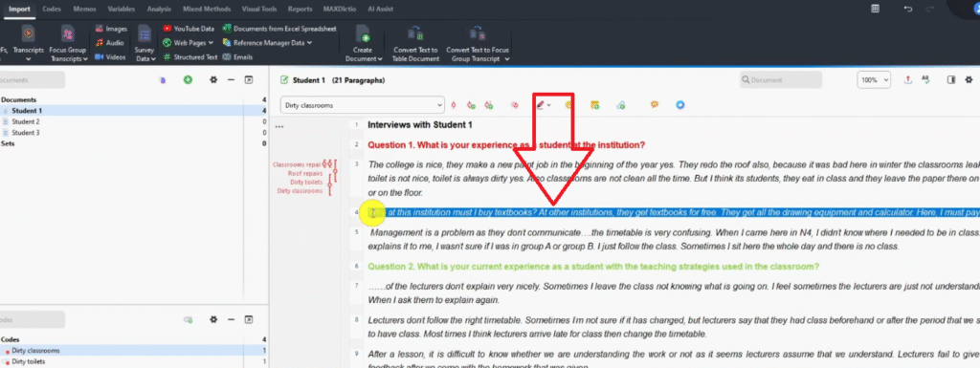The height and width of the screenshot is (368, 980).
Task: Select the Dirty toilets code
Action: click(x=29, y=361)
